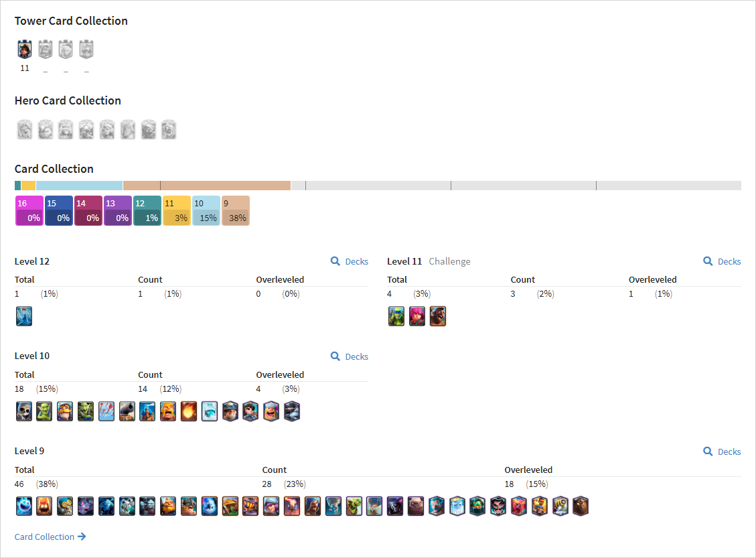Click the first greyed-out hero card
This screenshot has height=558, width=756.
pyautogui.click(x=25, y=129)
